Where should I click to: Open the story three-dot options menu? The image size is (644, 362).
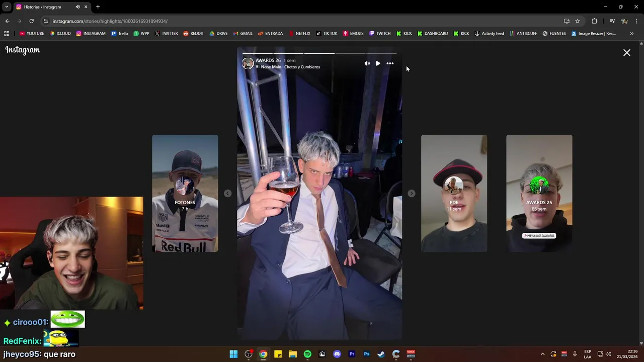tap(390, 63)
